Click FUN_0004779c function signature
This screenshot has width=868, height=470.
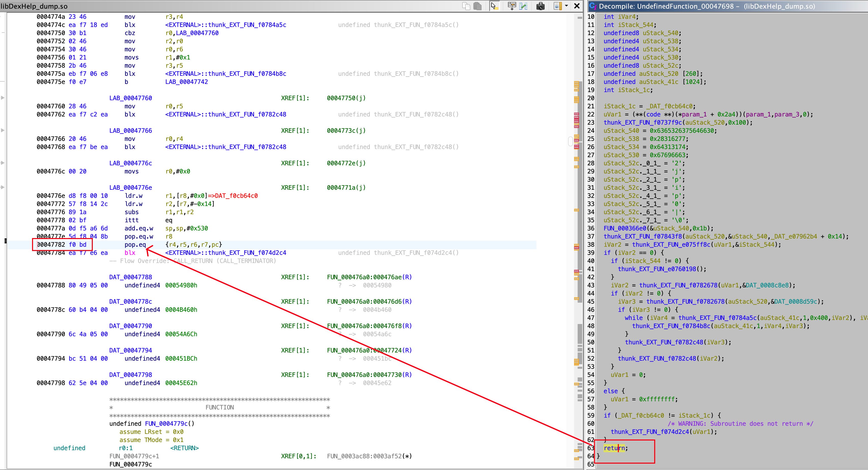point(152,423)
